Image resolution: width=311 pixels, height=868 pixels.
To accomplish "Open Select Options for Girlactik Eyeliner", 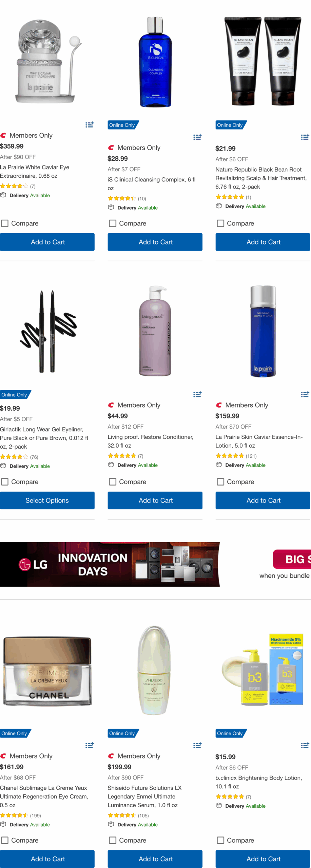I will pos(47,500).
